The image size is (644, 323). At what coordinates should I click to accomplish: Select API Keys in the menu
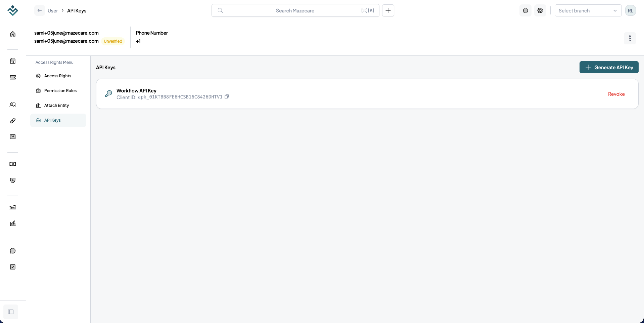pos(58,120)
